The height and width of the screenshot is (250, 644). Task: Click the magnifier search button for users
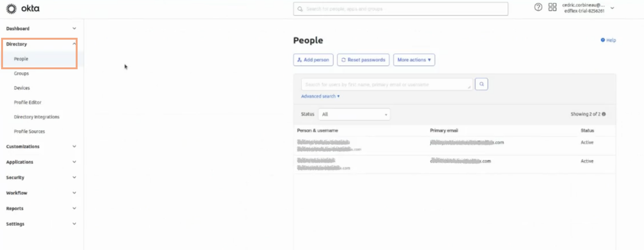click(481, 84)
